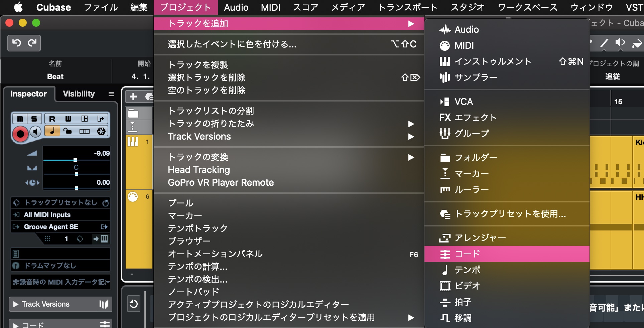This screenshot has height=328, width=644.
Task: Toggle the track lock button
Action: tap(68, 131)
